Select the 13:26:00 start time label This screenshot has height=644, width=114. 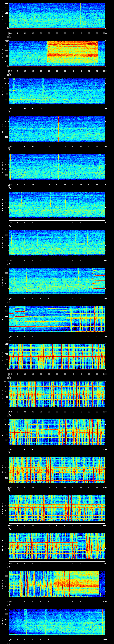click(x=9, y=109)
